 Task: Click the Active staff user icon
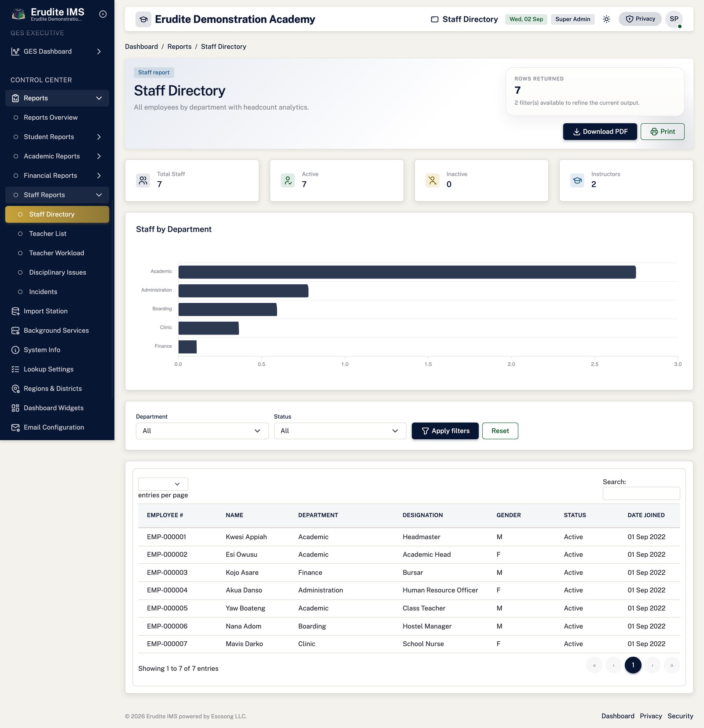tap(288, 180)
